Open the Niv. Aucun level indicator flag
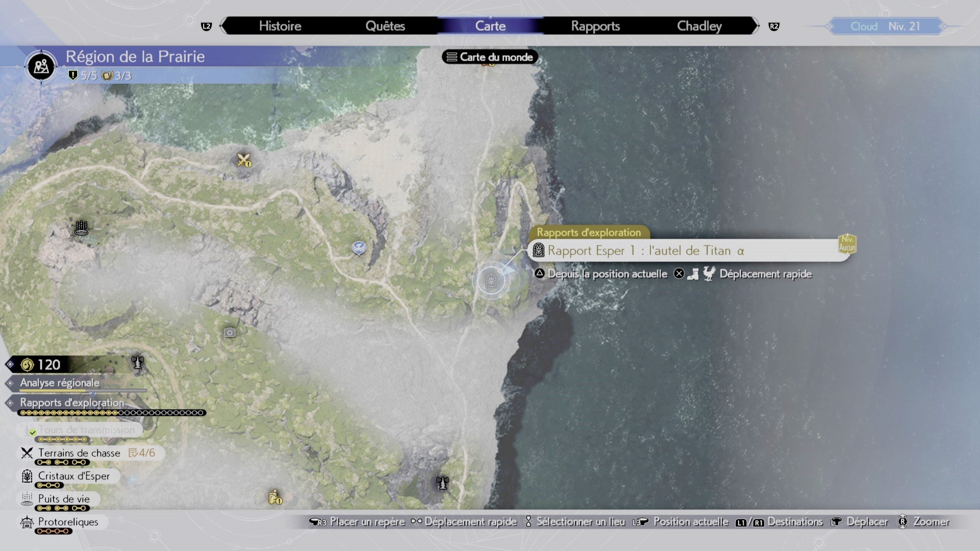The height and width of the screenshot is (551, 980). [x=847, y=244]
